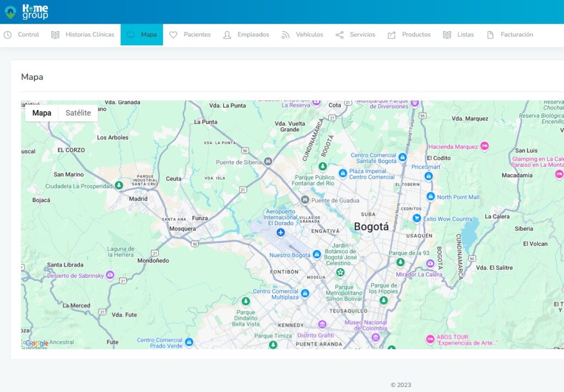Click the Funza town label
Viewport: 564px width, 392px height.
tap(200, 218)
